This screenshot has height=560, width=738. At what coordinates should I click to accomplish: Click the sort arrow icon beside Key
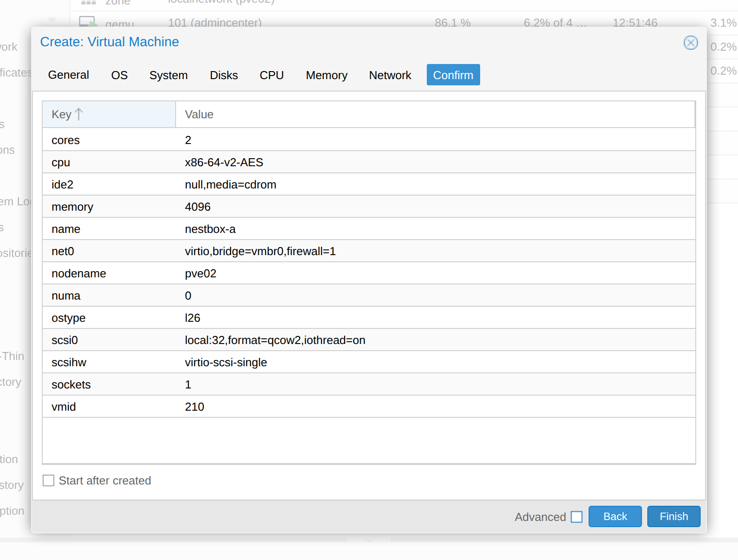[79, 114]
